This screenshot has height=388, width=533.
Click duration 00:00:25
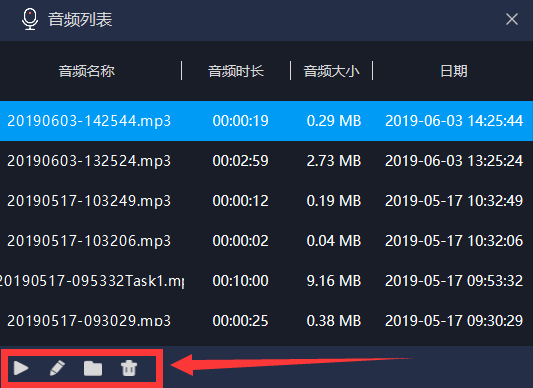click(x=241, y=321)
